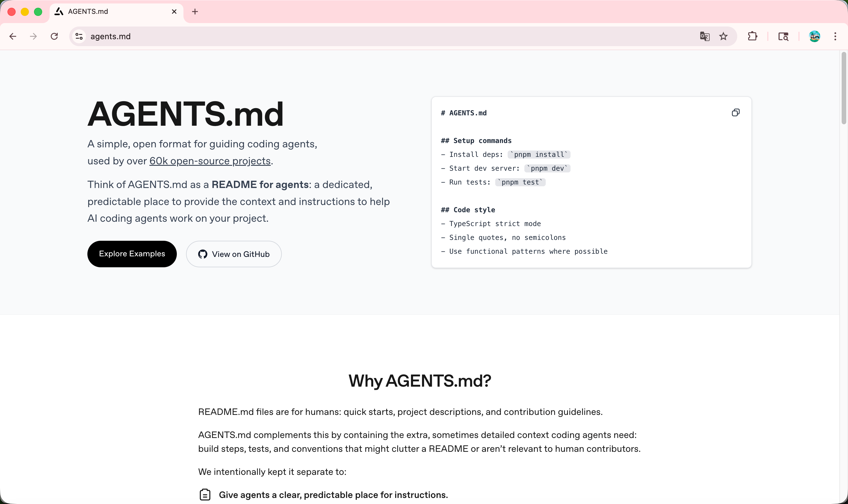848x504 pixels.
Task: Open the Extensions puzzle icon
Action: pos(753,36)
